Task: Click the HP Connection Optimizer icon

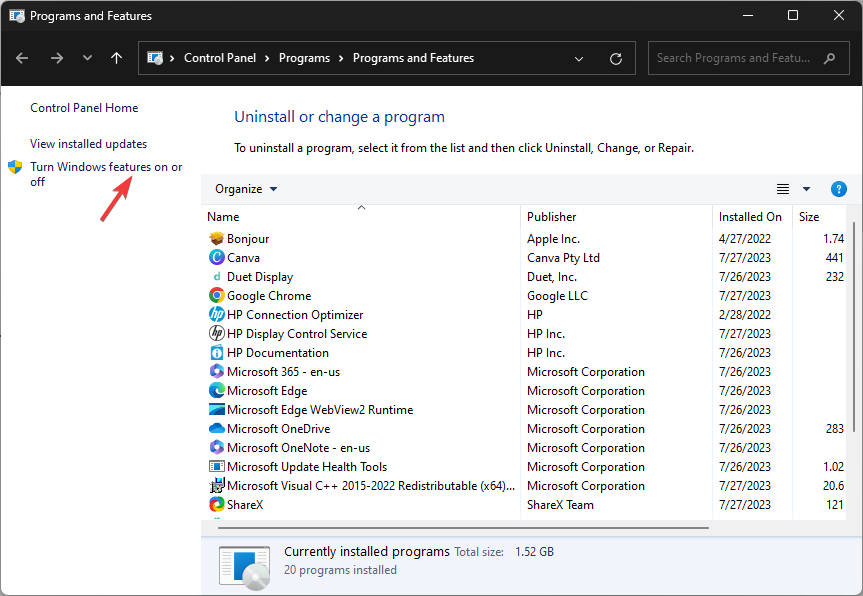Action: [x=217, y=314]
